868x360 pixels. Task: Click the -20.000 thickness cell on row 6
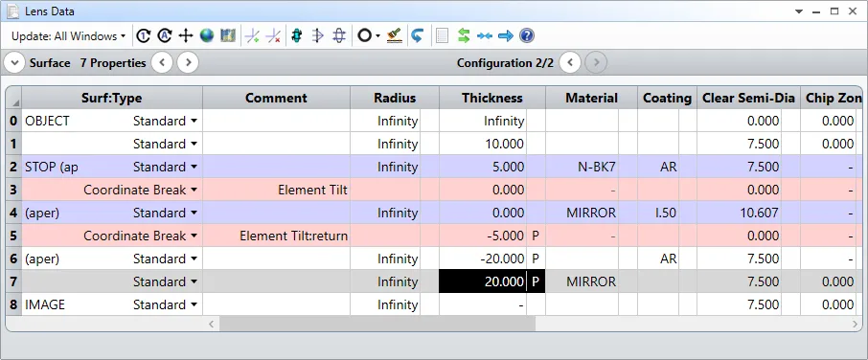[482, 259]
